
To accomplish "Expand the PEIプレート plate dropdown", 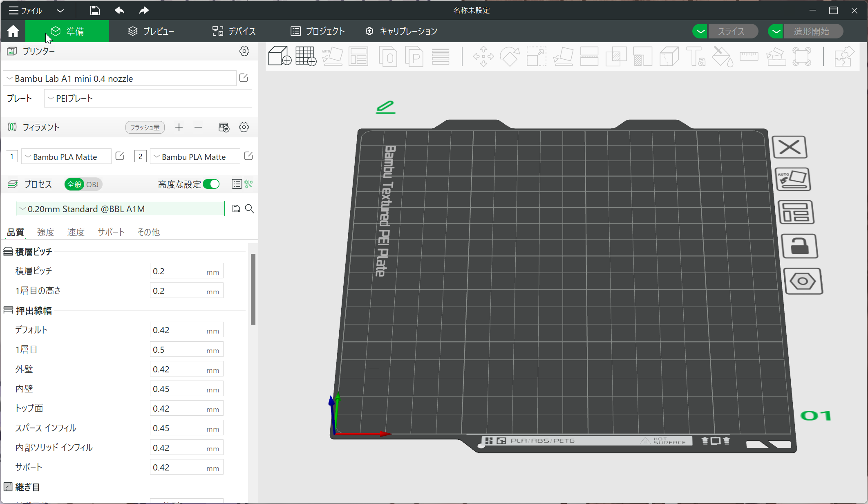I will tap(148, 99).
